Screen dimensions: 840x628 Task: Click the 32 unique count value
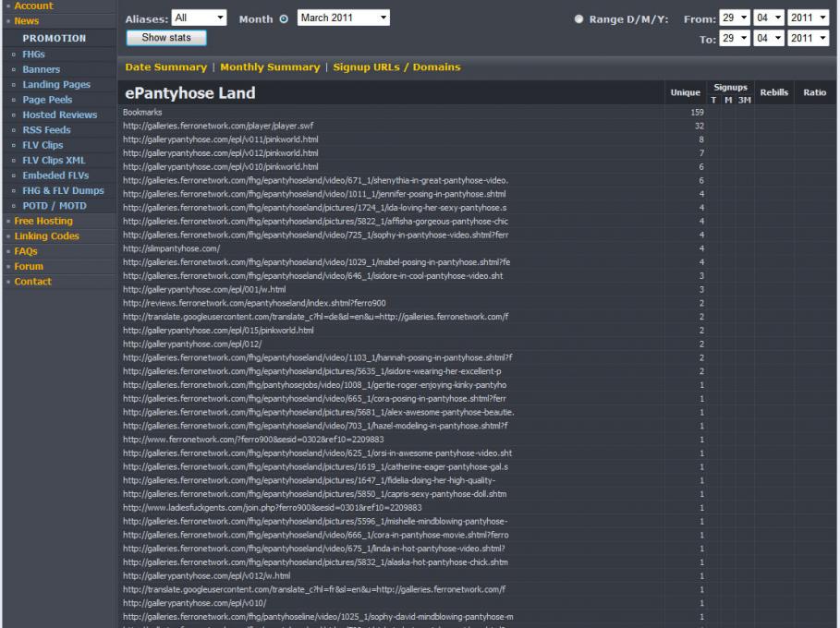coord(700,126)
